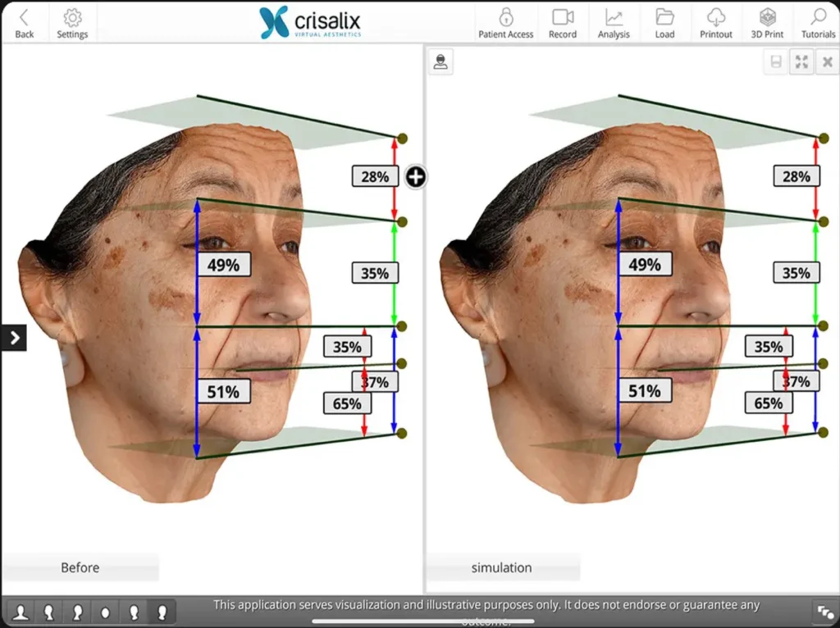Viewport: 840px width, 628px height.
Task: Select the oval face view icon
Action: 106,612
